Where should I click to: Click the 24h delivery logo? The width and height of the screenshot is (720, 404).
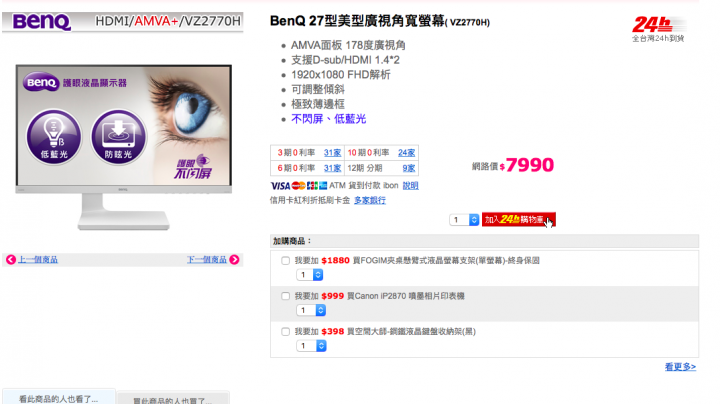pos(658,29)
